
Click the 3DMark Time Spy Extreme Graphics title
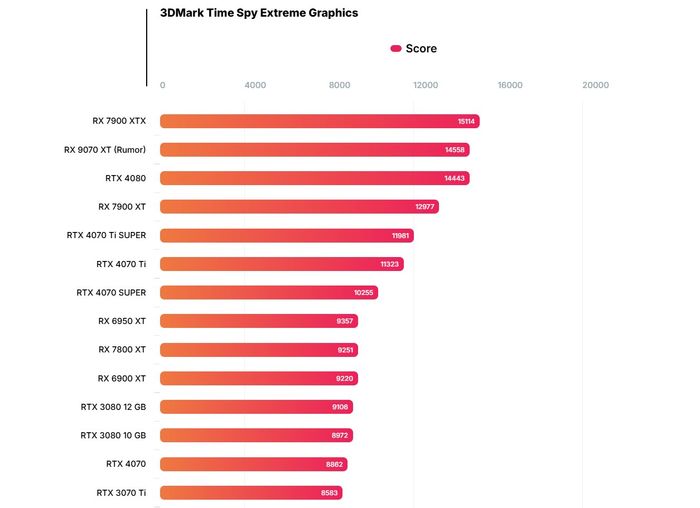pyautogui.click(x=259, y=13)
